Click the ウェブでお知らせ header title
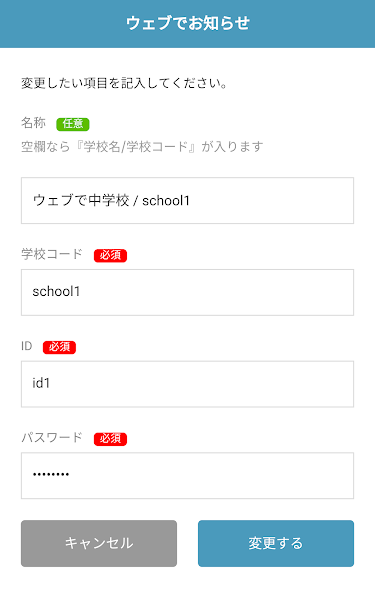Screen dimensions: 375x592 click(188, 23)
